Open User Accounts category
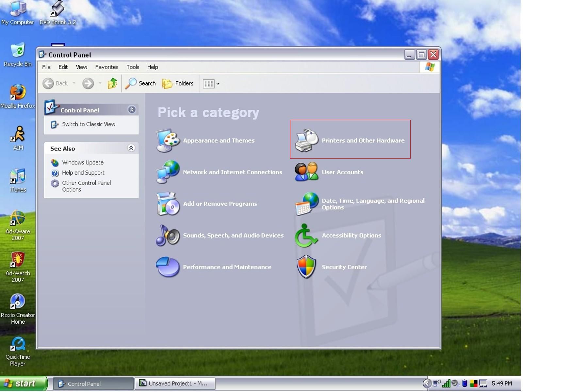 tap(342, 172)
